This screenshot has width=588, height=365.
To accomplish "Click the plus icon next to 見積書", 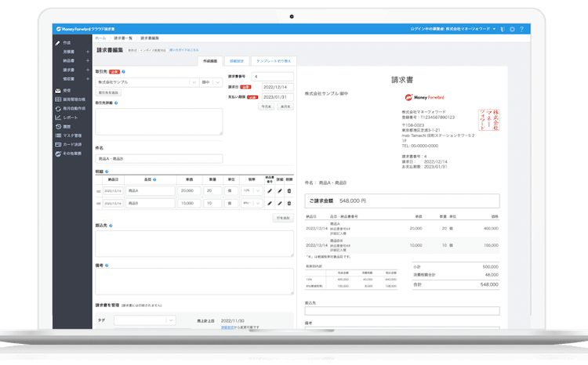I will [x=87, y=51].
